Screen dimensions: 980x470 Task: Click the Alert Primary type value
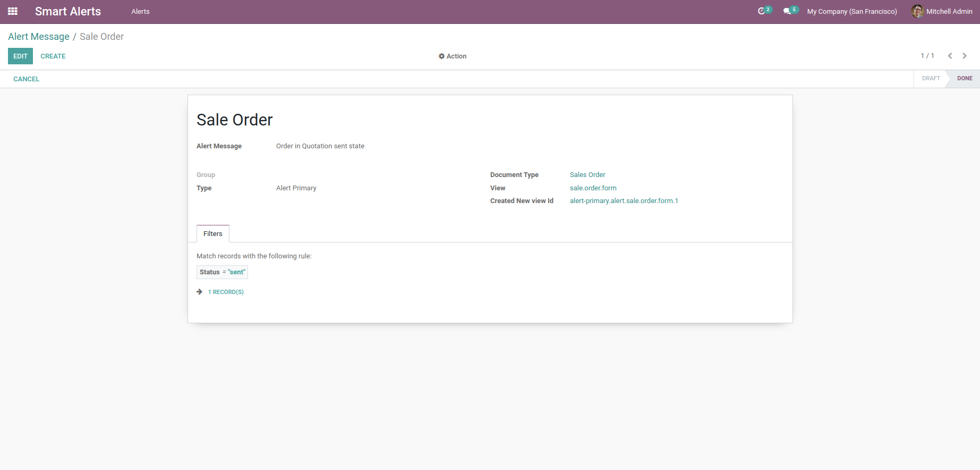(296, 188)
